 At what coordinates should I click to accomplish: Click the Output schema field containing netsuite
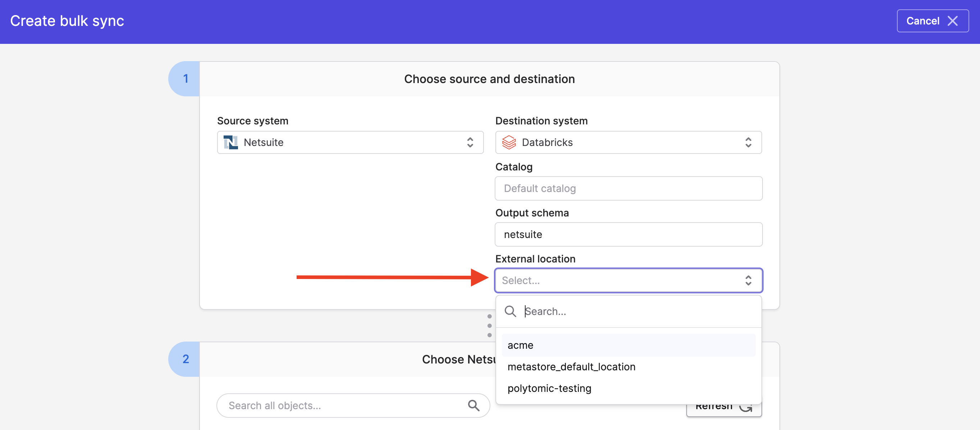tap(628, 234)
